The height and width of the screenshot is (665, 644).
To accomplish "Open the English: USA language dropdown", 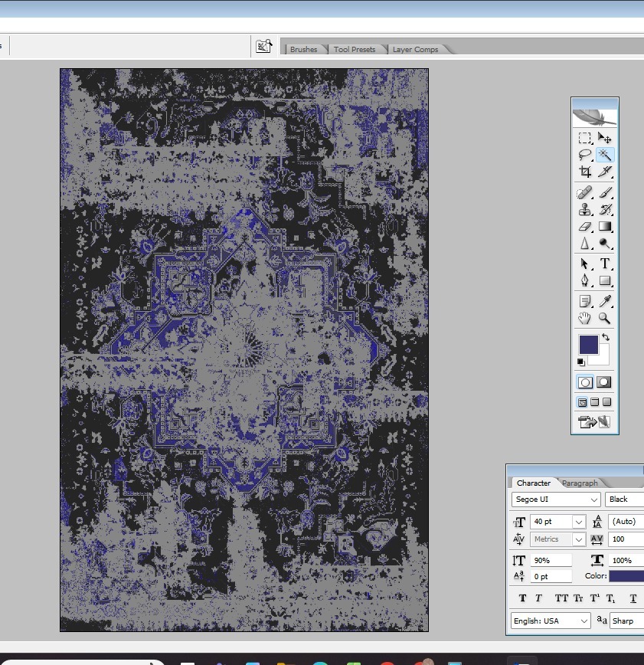I will (x=584, y=621).
